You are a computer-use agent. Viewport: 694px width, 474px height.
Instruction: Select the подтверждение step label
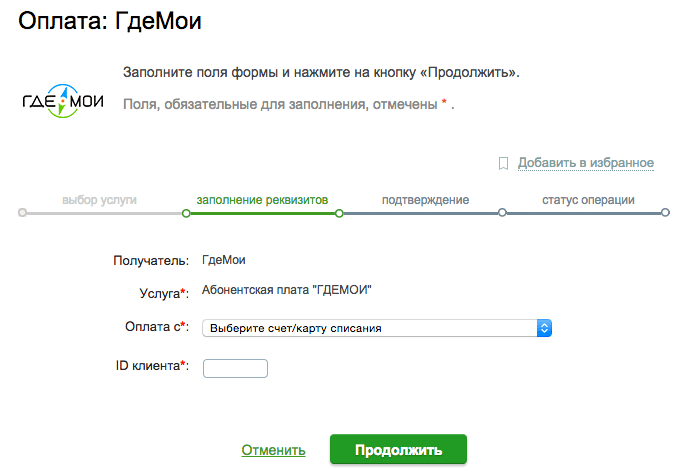(425, 200)
